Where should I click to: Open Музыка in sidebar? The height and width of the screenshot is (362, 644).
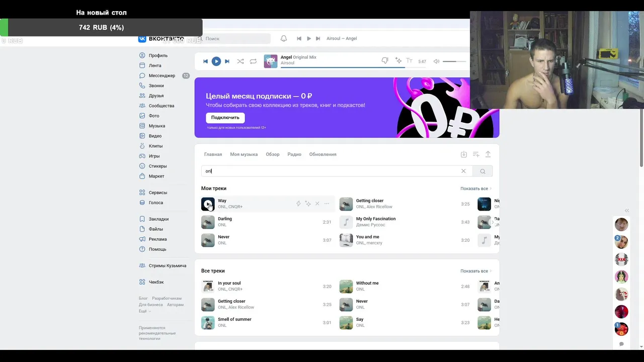156,126
